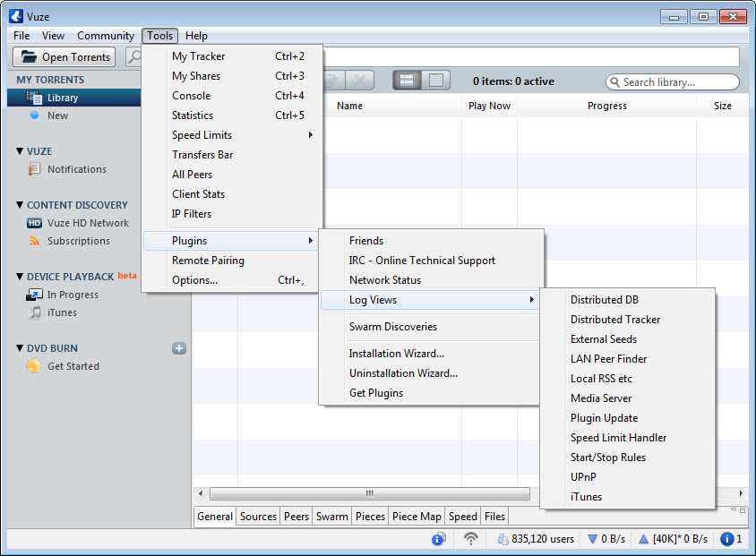Click the horizontal scrollbar thumb
The image size is (756, 556).
point(370,493)
